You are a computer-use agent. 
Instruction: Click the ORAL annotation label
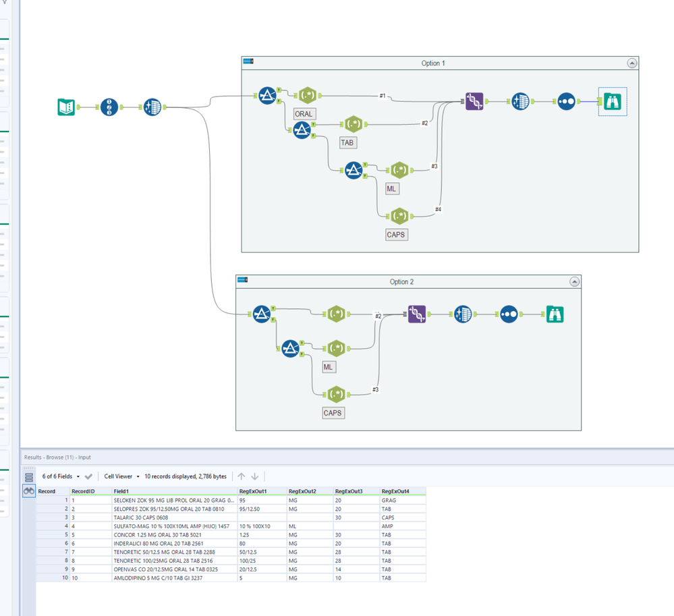pyautogui.click(x=304, y=114)
